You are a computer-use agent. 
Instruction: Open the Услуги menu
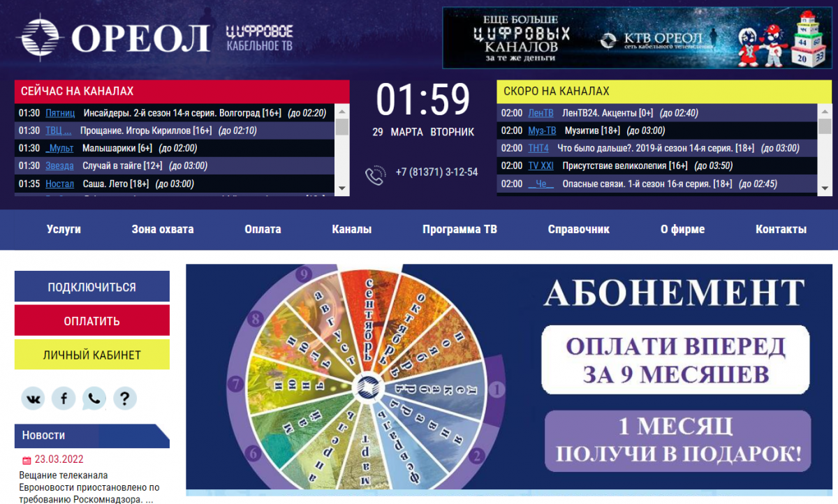coord(64,229)
